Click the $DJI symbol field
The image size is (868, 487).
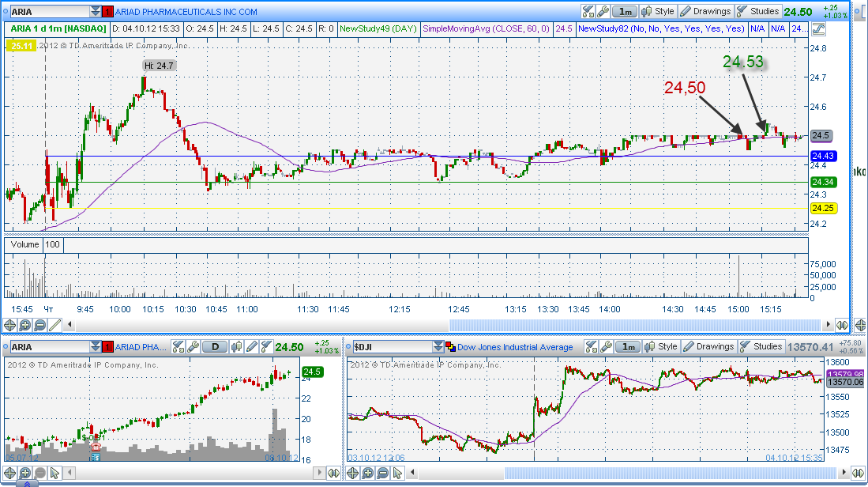(393, 347)
